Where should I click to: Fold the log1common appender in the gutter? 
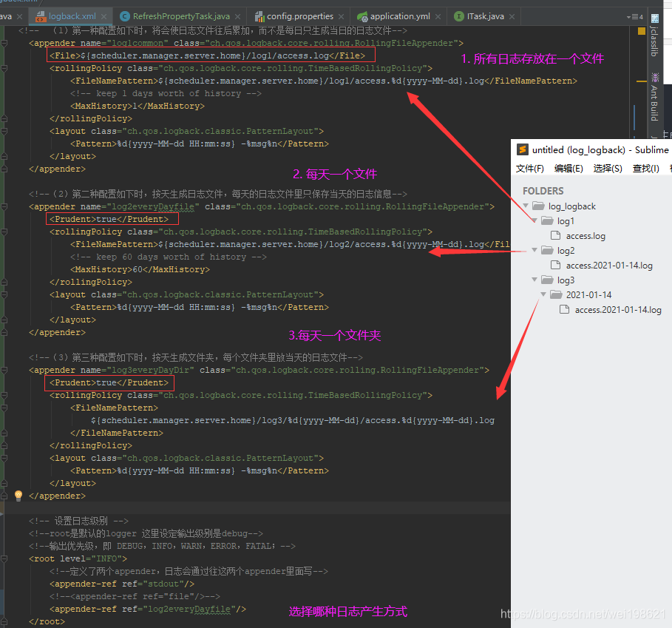pyautogui.click(x=4, y=44)
